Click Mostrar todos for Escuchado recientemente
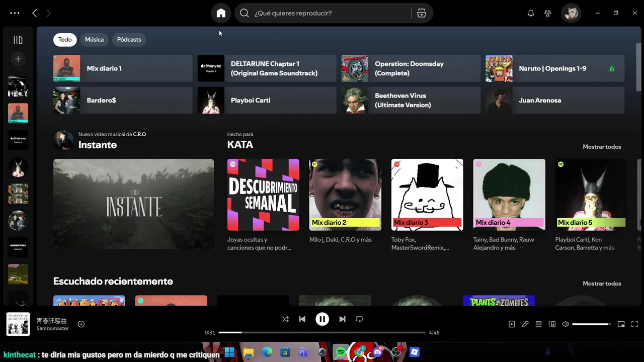The image size is (644, 362). (x=602, y=284)
